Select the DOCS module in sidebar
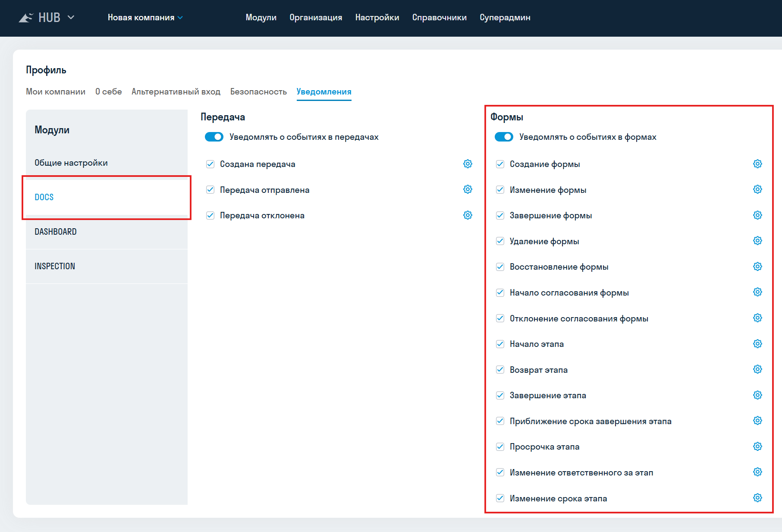782x532 pixels. (107, 198)
